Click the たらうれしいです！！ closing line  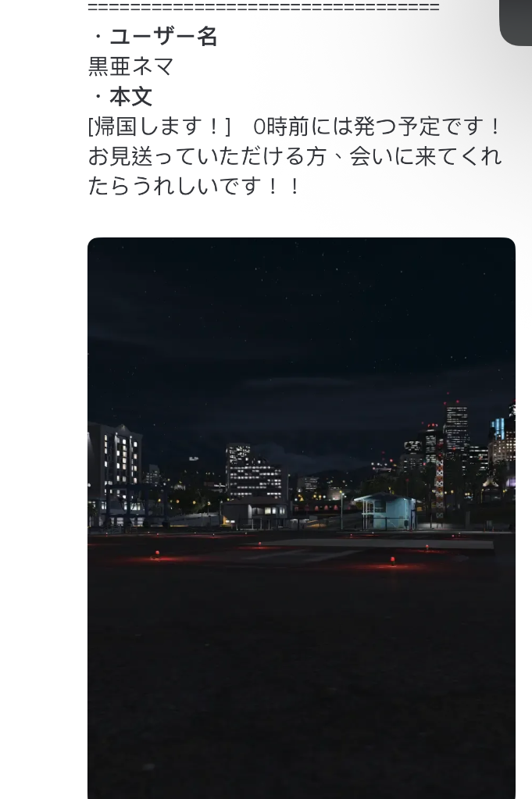point(195,186)
